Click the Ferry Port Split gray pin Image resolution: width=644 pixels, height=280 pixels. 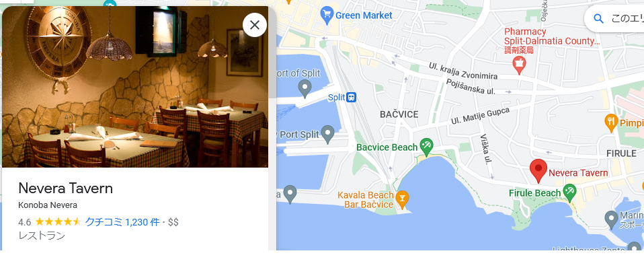click(327, 135)
